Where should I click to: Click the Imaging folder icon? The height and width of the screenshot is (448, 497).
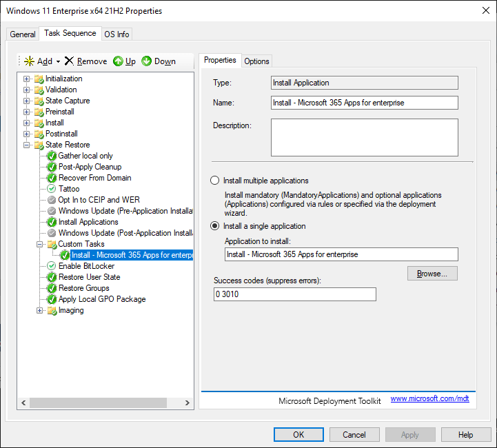click(x=52, y=310)
